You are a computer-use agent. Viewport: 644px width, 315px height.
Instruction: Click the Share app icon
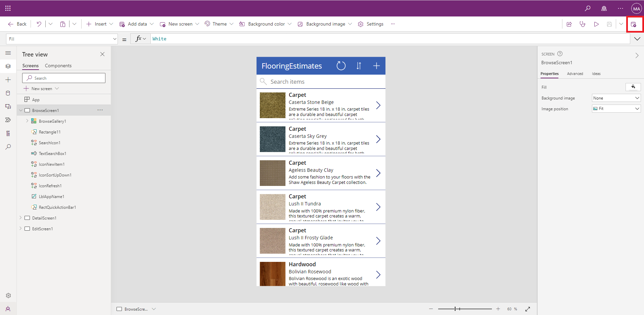pyautogui.click(x=569, y=24)
